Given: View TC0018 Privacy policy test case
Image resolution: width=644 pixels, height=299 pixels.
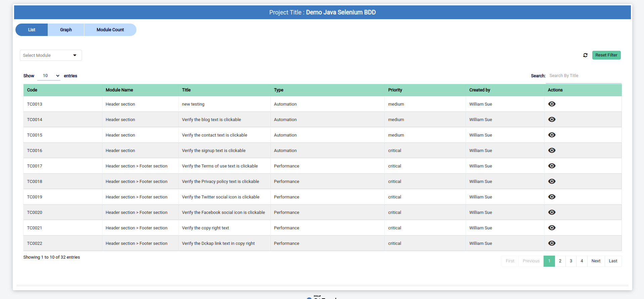Looking at the screenshot, I should (x=552, y=181).
